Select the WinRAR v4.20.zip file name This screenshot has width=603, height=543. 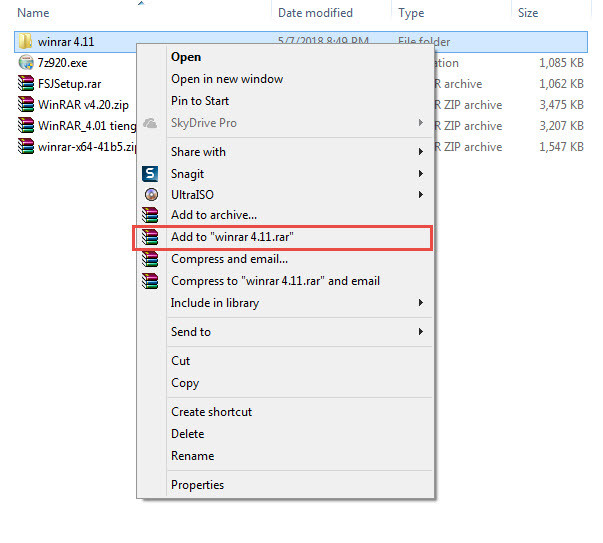click(83, 105)
